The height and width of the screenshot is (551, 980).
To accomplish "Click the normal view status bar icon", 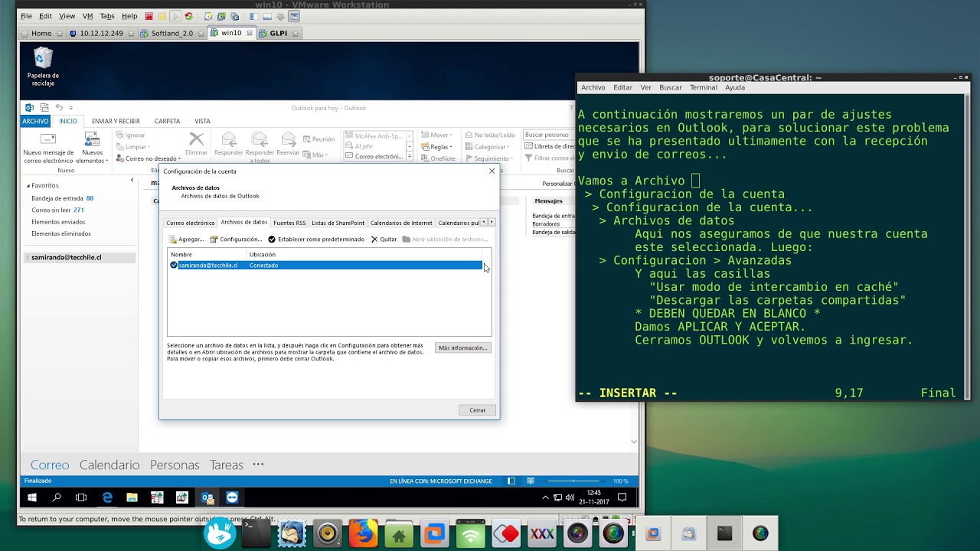I will click(512, 481).
